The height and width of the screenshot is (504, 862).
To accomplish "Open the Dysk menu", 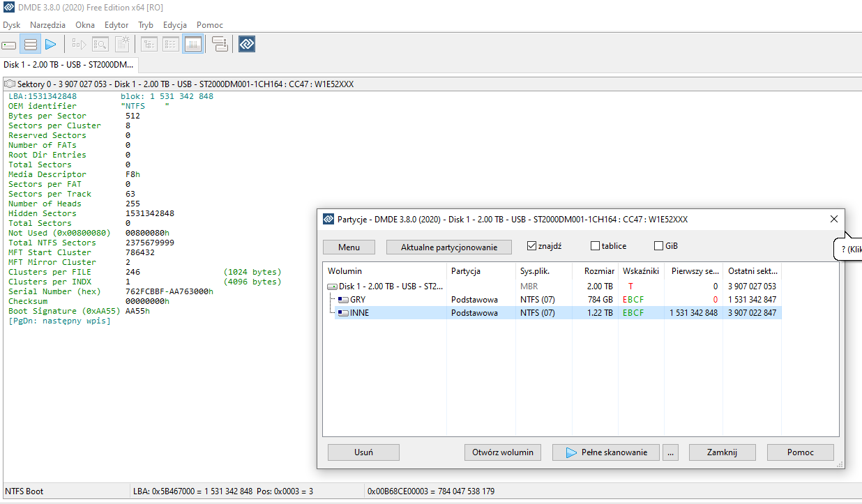I will click(x=12, y=25).
